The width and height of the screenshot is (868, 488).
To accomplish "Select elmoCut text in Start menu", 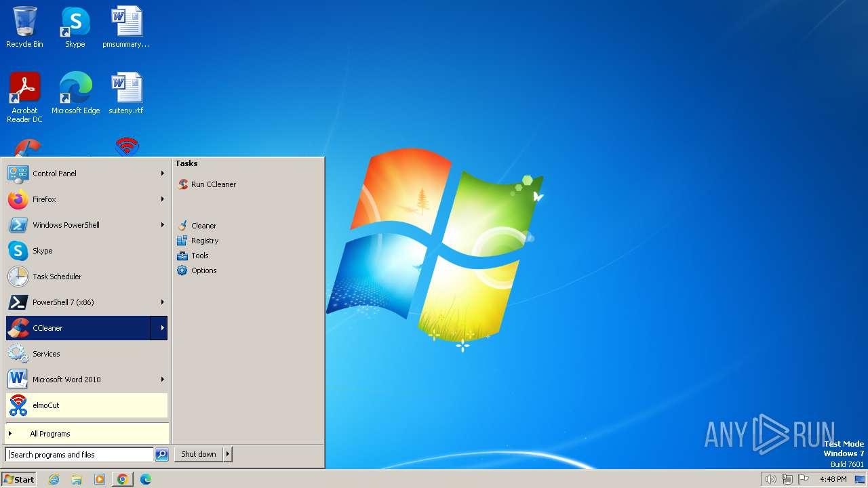I will click(x=46, y=405).
